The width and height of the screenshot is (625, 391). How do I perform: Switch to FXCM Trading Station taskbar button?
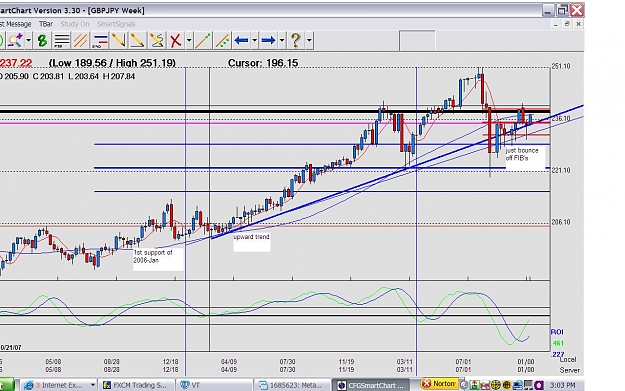[x=137, y=385]
